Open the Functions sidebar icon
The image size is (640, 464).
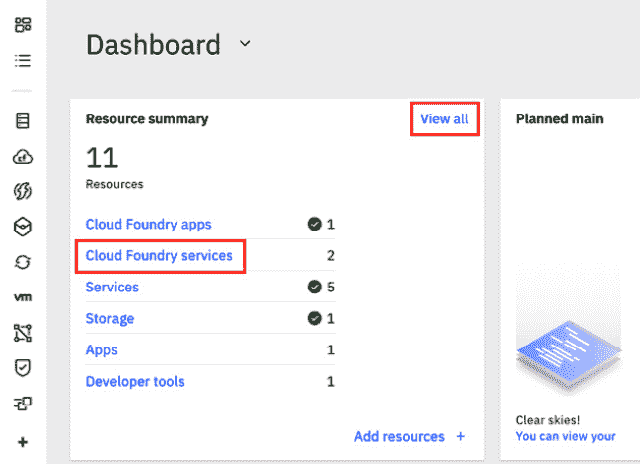coord(23,191)
